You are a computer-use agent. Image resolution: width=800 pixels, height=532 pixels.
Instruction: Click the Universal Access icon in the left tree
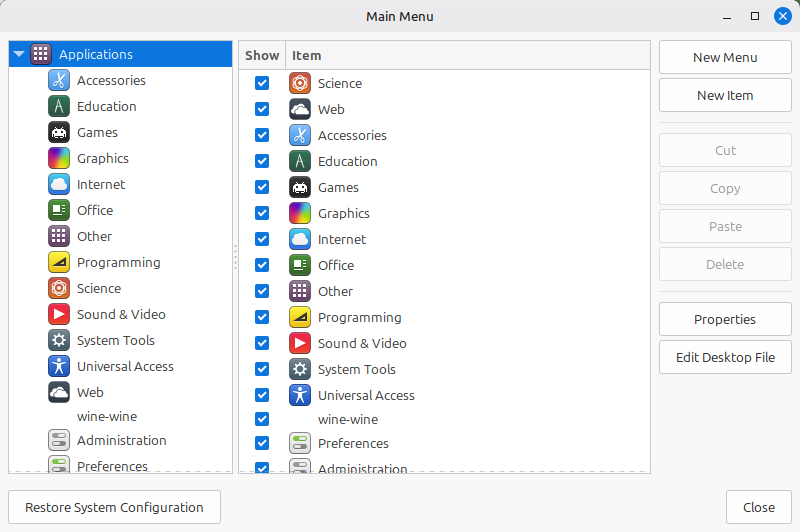[x=59, y=366]
